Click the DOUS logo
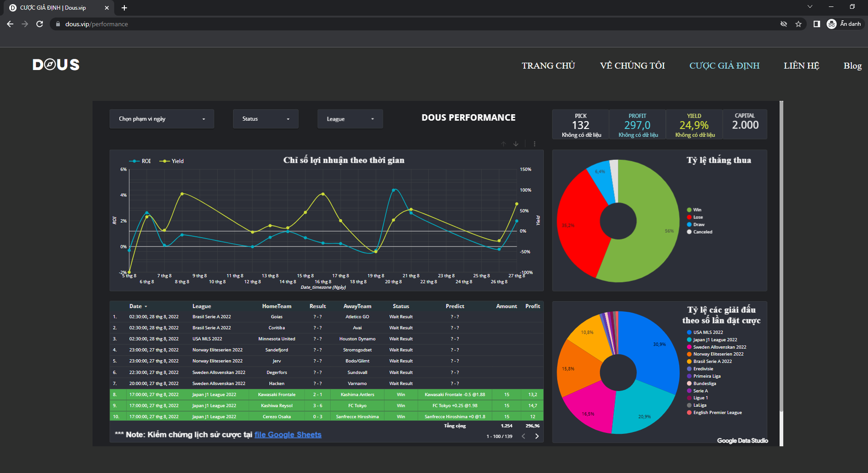Viewport: 868px width, 473px height. [56, 65]
